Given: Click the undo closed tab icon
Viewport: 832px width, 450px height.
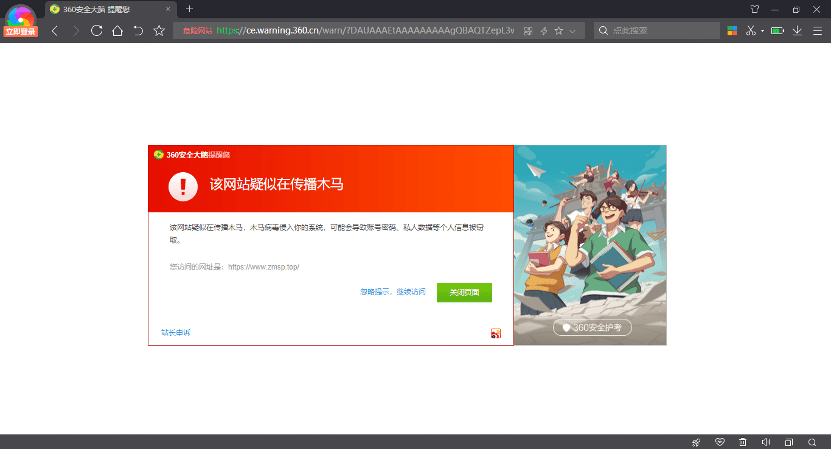Looking at the screenshot, I should (138, 31).
